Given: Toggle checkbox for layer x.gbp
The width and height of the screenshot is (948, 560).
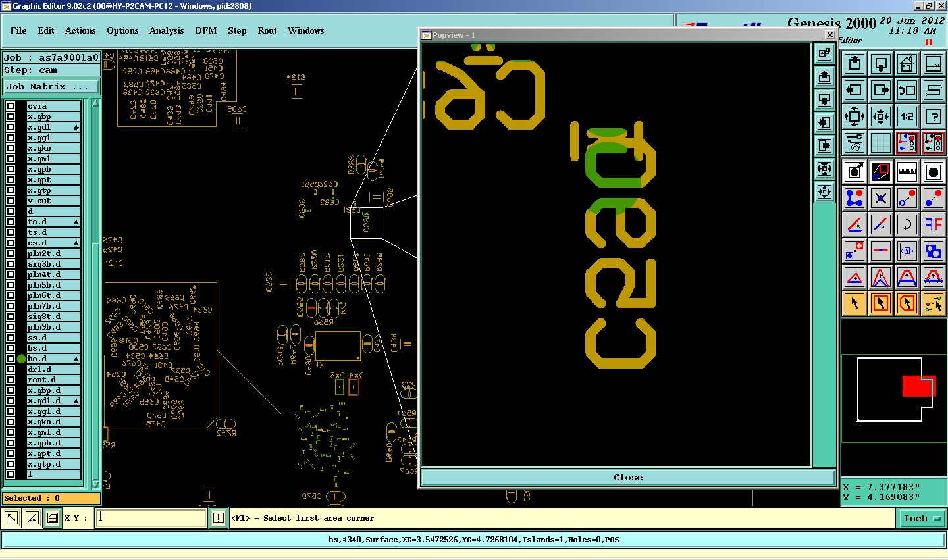Looking at the screenshot, I should (11, 116).
